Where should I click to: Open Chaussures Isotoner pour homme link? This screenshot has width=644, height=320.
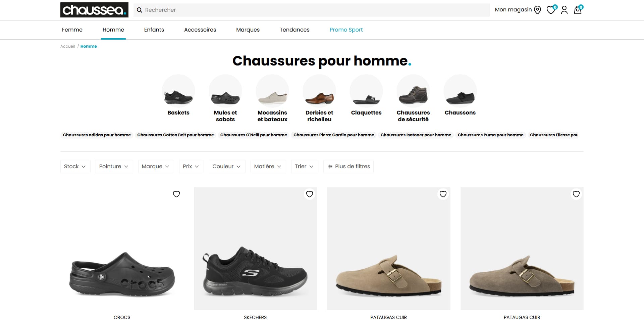point(416,135)
